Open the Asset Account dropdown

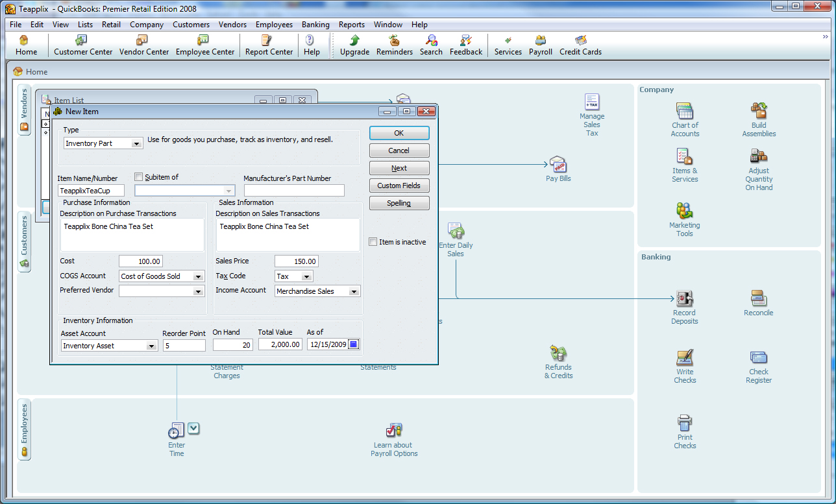click(x=151, y=346)
